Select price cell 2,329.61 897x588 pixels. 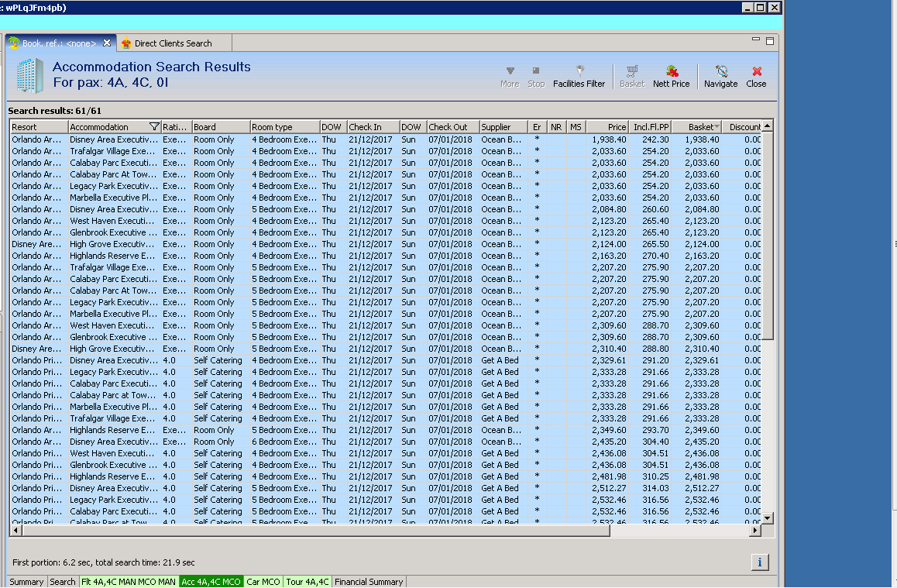coord(607,360)
